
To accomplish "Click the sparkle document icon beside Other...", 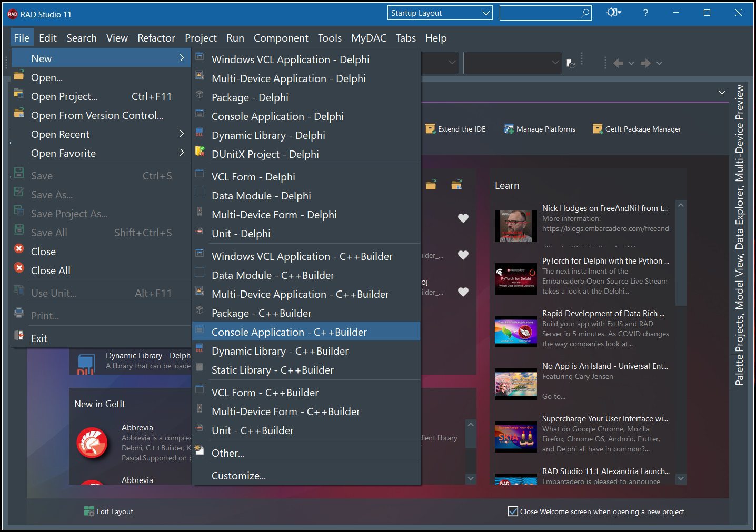I will pyautogui.click(x=199, y=449).
